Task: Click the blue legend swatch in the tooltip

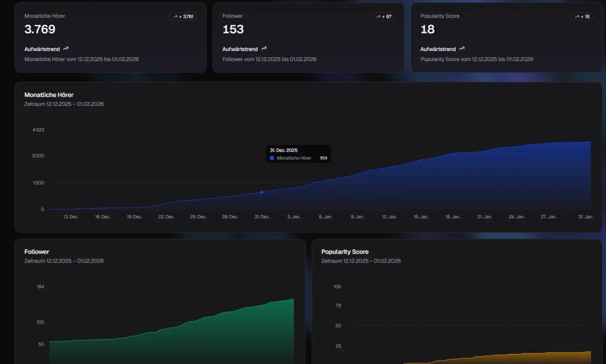Action: [272, 158]
